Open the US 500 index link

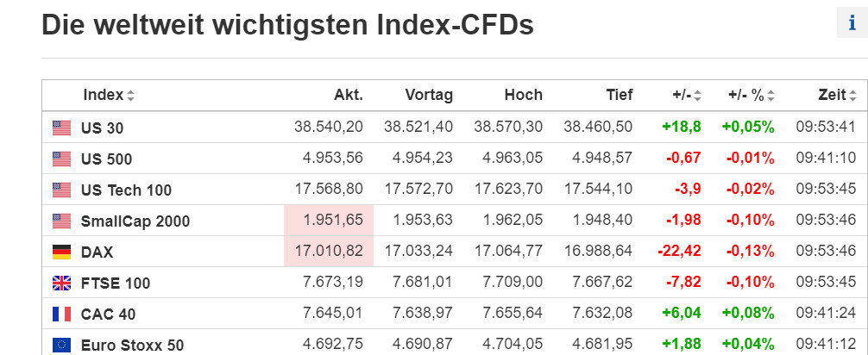tap(106, 159)
